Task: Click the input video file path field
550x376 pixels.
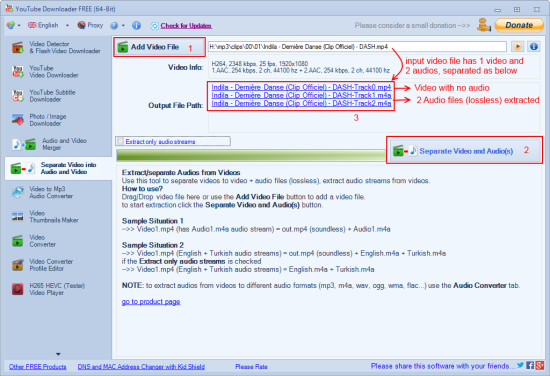Action: tap(357, 47)
